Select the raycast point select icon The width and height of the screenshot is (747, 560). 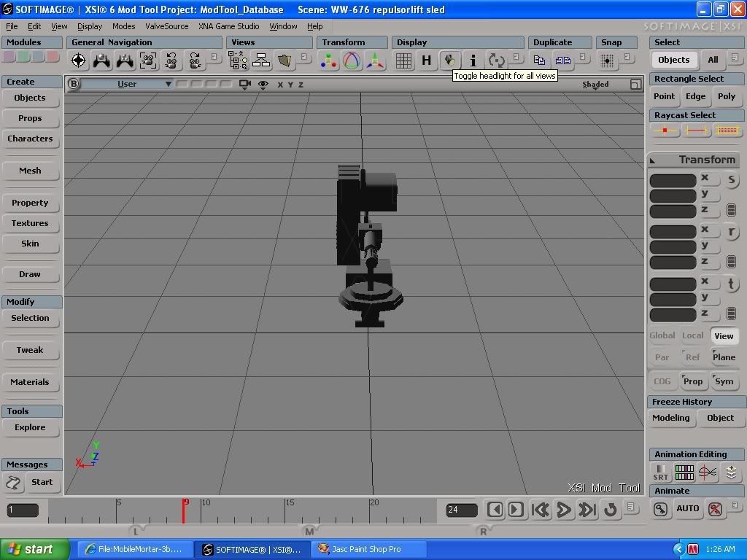click(x=665, y=130)
